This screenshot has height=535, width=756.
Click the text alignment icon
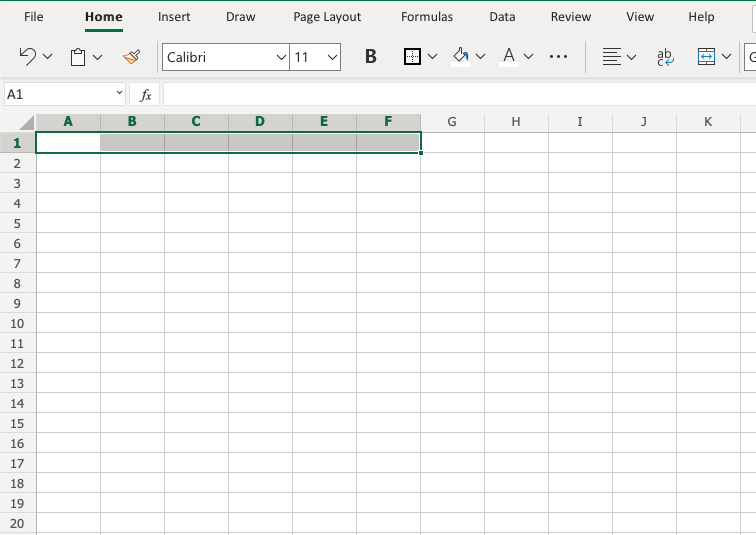tap(612, 57)
